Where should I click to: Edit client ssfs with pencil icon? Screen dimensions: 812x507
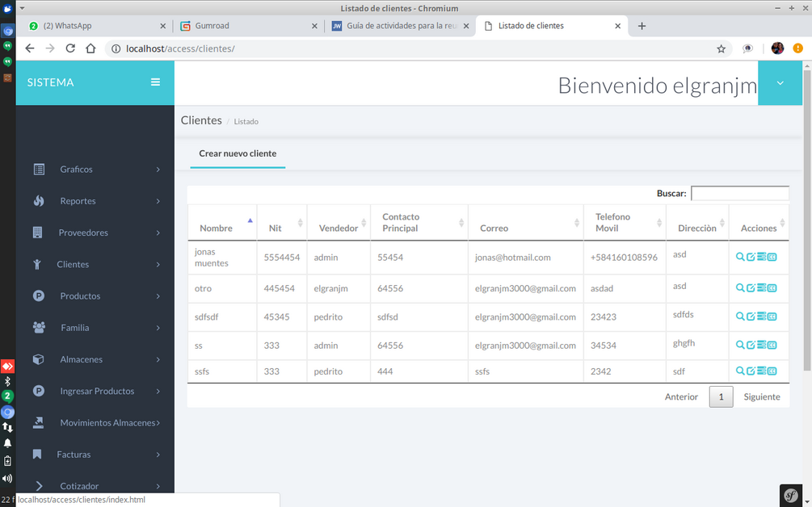point(751,371)
